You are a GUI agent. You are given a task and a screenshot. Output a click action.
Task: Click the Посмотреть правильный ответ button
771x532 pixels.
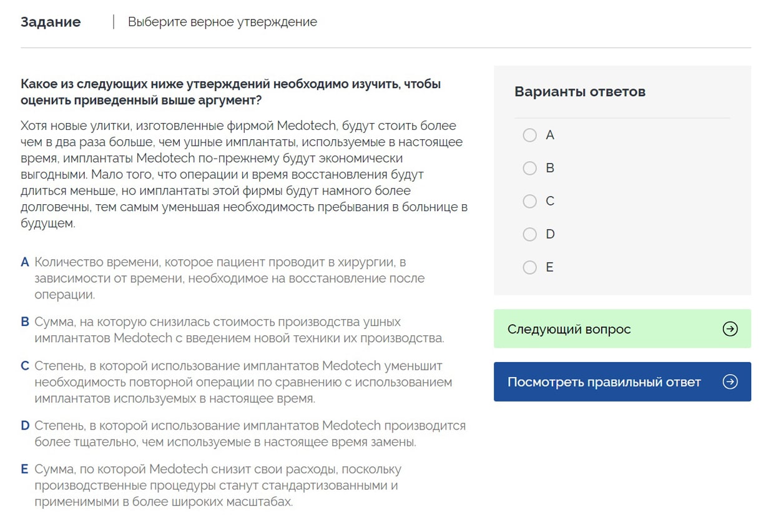point(622,382)
